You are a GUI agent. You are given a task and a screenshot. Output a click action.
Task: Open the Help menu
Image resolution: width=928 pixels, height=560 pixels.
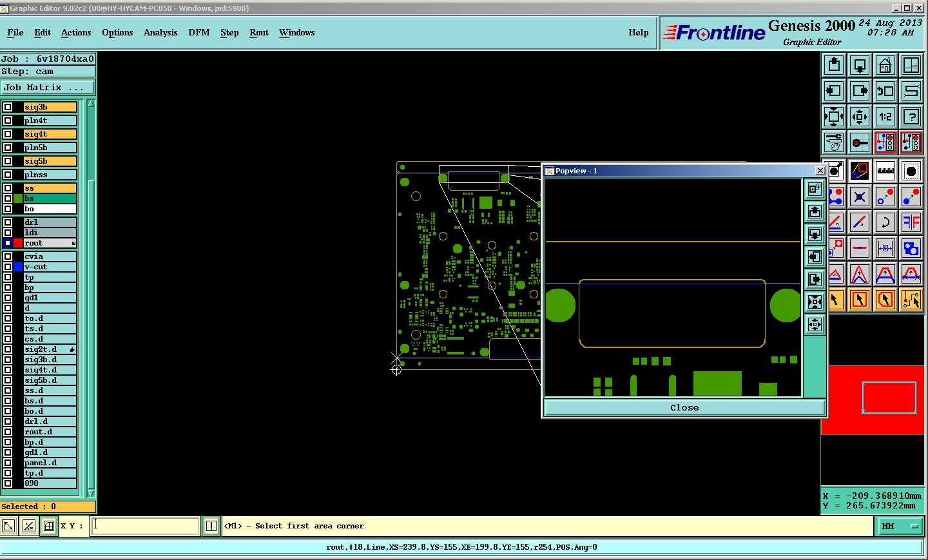pos(638,32)
